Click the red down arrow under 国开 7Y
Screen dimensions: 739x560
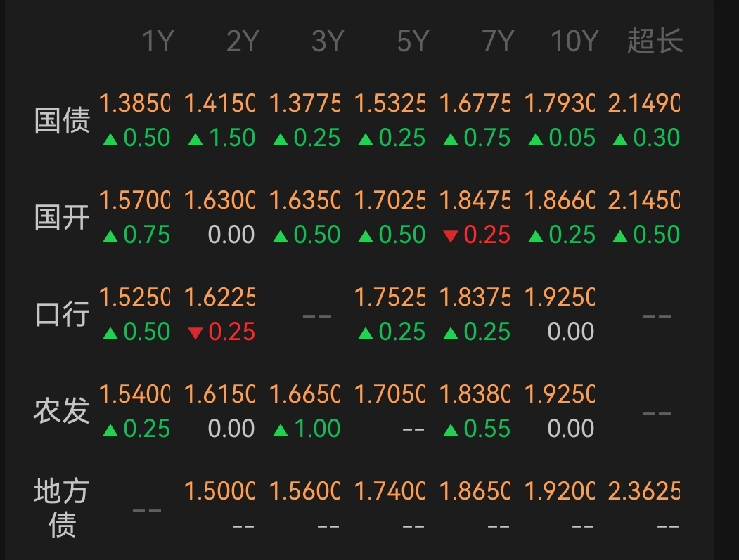451,236
